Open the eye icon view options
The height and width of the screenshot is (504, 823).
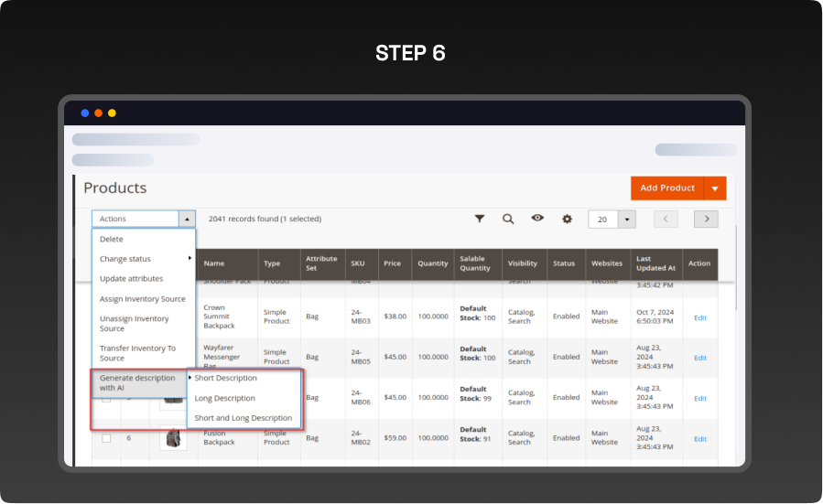coord(537,219)
